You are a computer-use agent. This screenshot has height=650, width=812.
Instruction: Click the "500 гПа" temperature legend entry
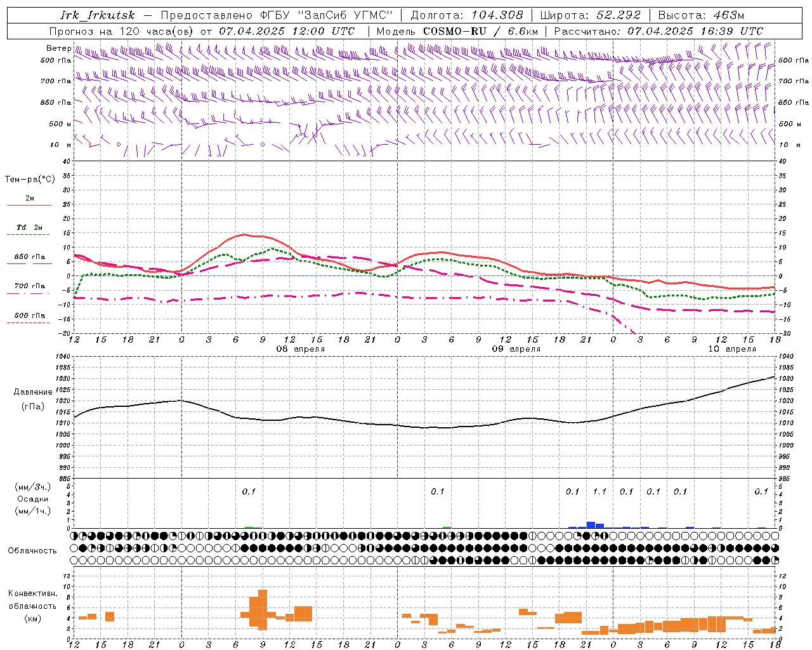point(29,315)
